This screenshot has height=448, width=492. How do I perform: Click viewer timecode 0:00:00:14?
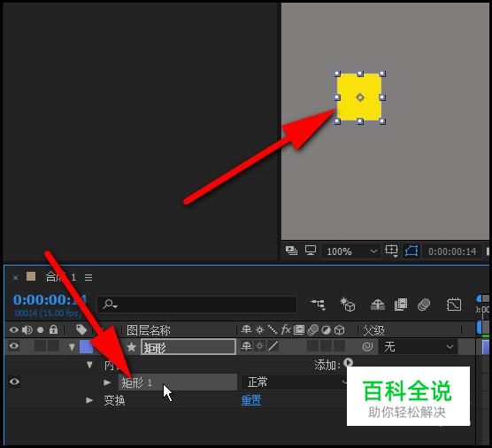[x=452, y=251]
